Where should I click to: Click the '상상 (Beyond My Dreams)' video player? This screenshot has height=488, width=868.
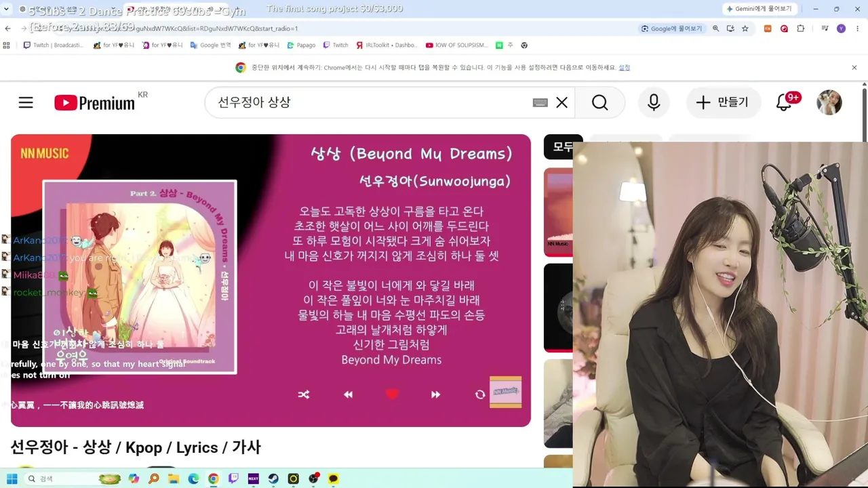(271, 281)
